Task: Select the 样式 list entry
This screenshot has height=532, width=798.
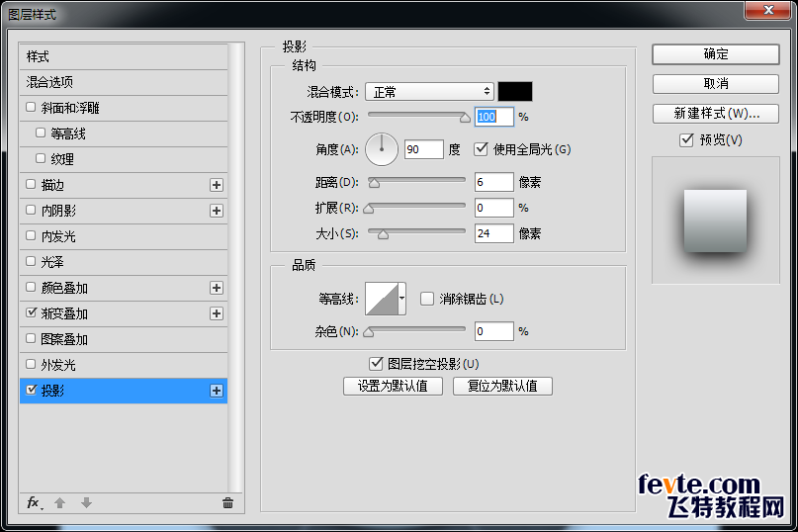Action: 124,56
